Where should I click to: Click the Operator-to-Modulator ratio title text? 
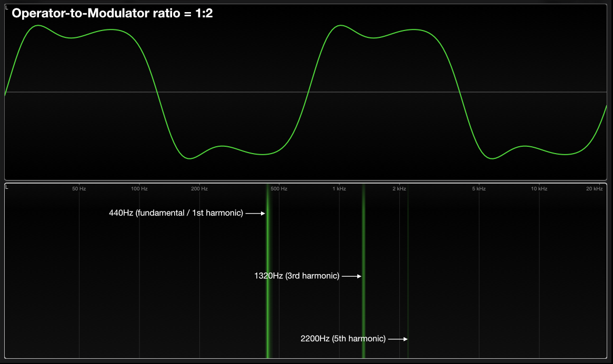pos(114,14)
